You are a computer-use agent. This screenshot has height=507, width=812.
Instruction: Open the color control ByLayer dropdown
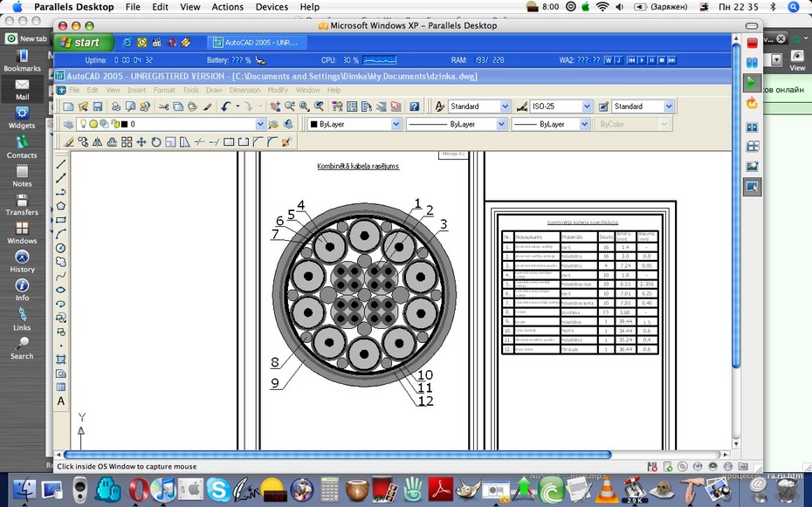coord(396,124)
